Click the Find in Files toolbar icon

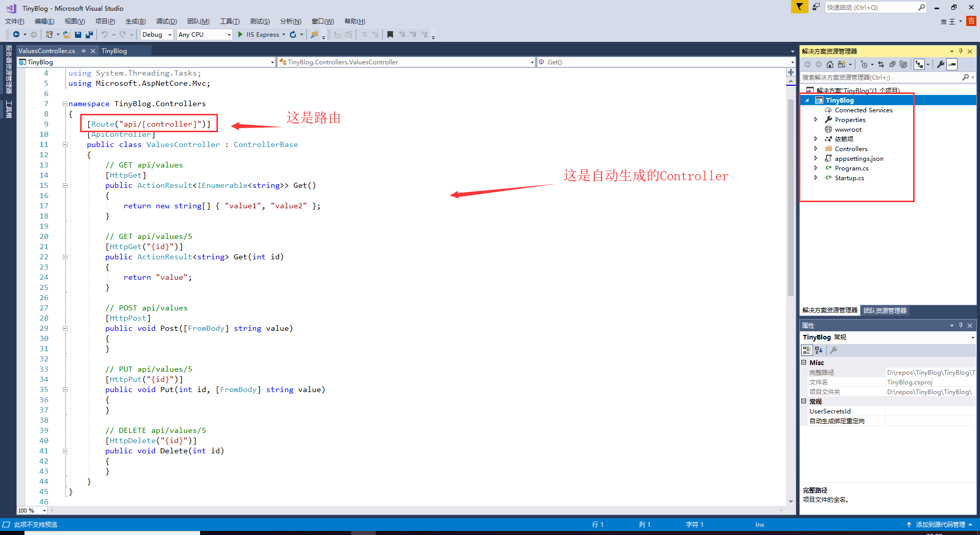pyautogui.click(x=314, y=35)
